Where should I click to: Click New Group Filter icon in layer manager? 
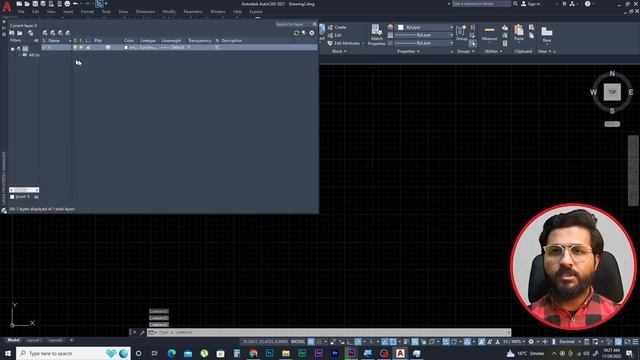(x=20, y=33)
